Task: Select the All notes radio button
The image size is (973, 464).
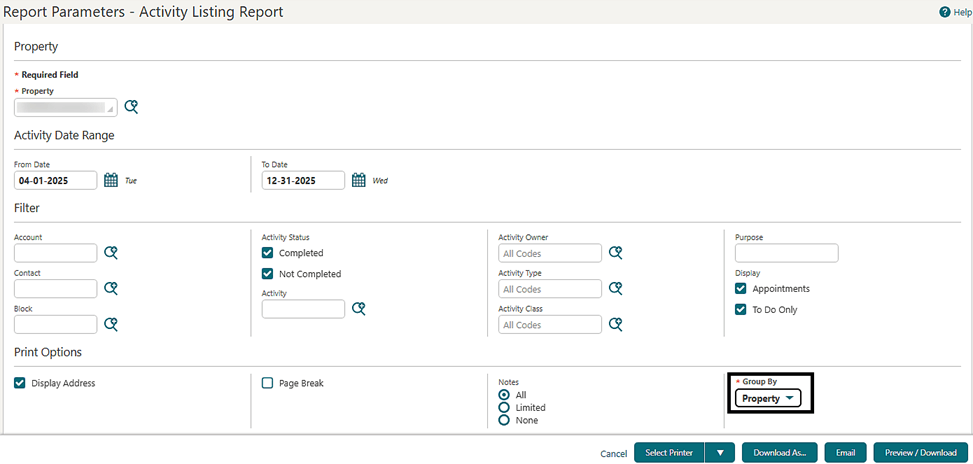Action: tap(504, 395)
